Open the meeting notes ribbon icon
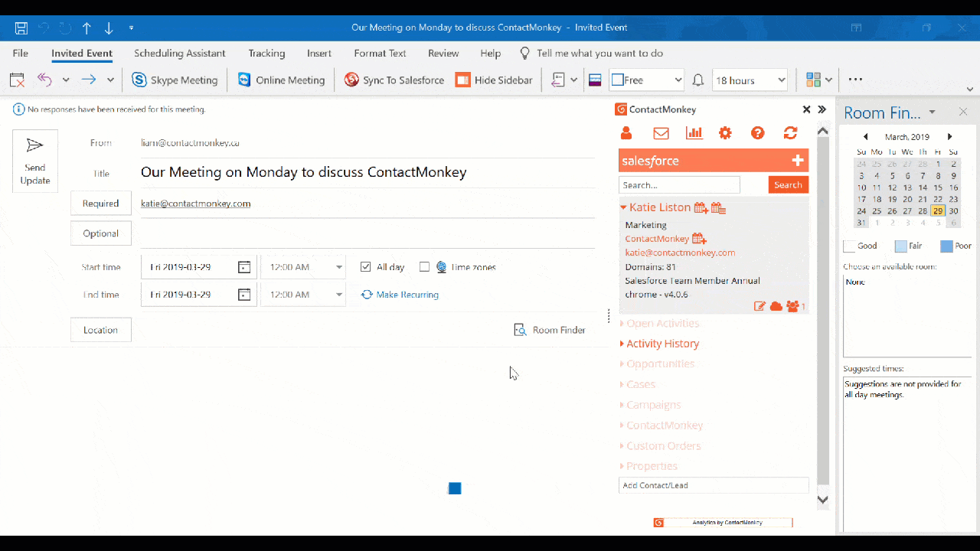The width and height of the screenshot is (980, 551). click(558, 80)
